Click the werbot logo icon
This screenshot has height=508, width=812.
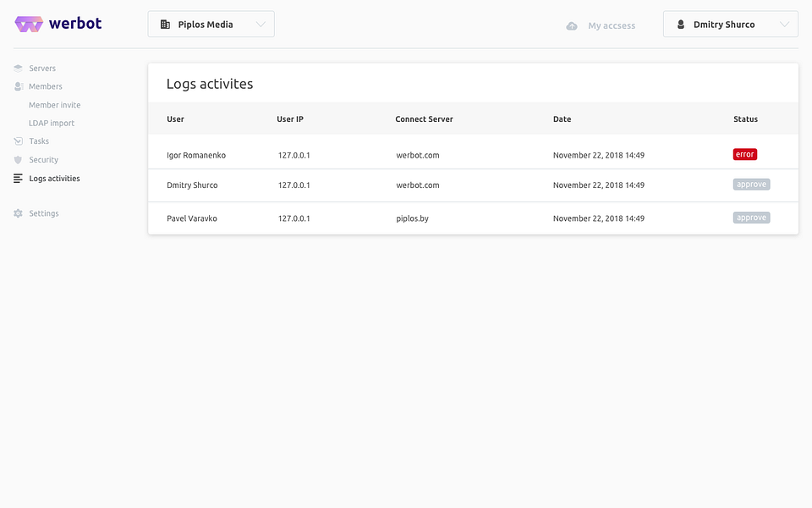point(28,25)
